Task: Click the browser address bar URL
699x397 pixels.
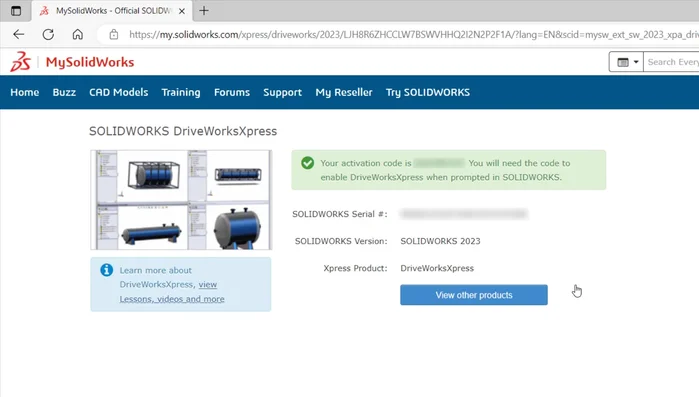Action: [414, 34]
